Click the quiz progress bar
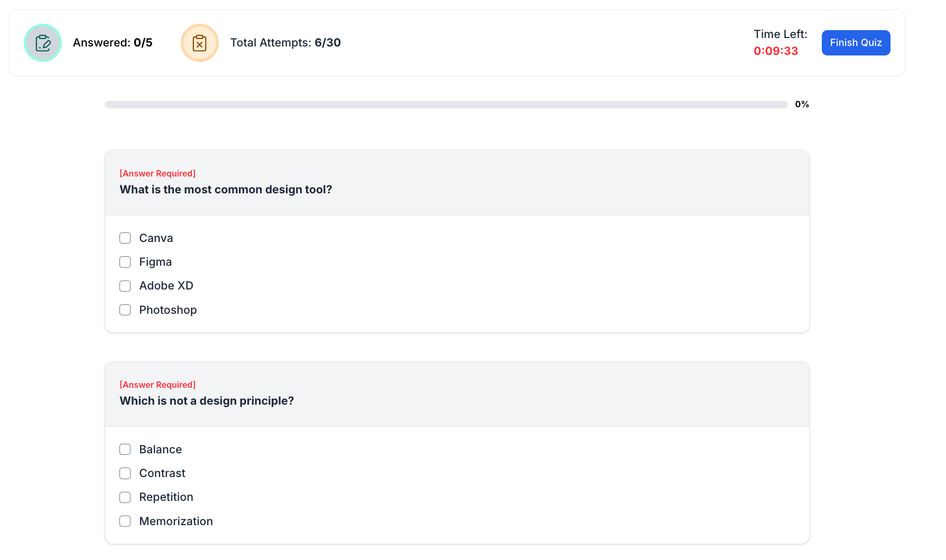The image size is (946, 560). [x=446, y=105]
